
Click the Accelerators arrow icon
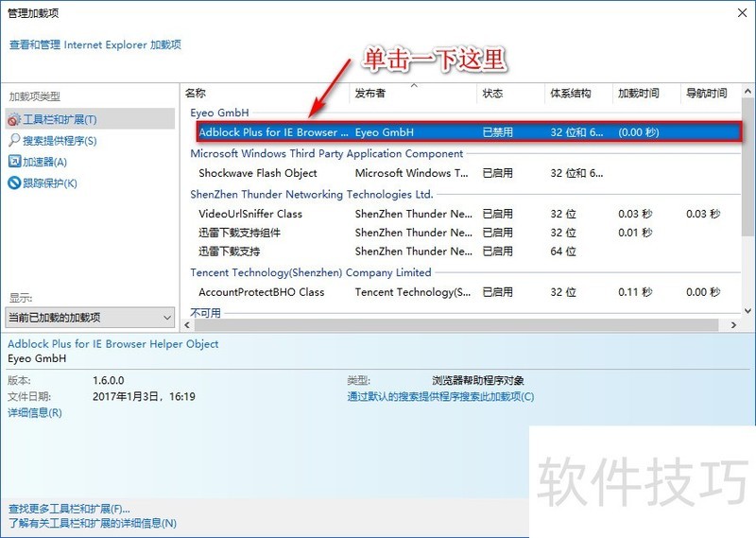click(x=14, y=162)
